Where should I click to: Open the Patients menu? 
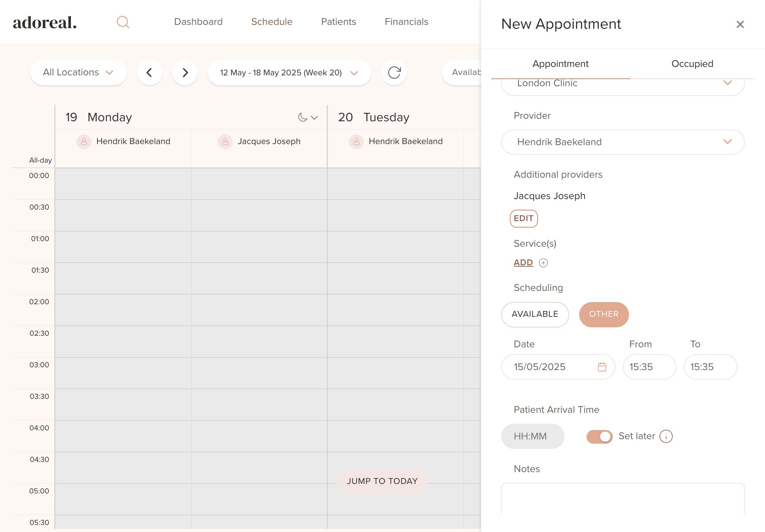(x=338, y=22)
